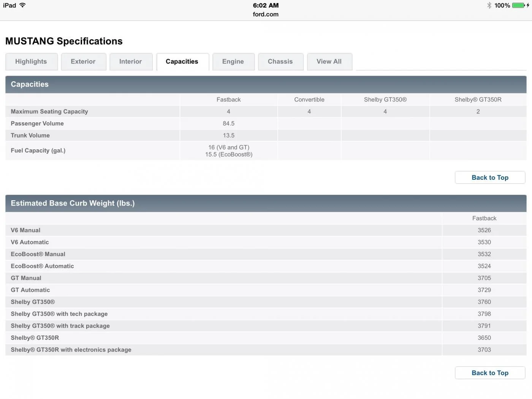This screenshot has width=532, height=399.
Task: Open the Highlights tab
Action: coord(31,62)
